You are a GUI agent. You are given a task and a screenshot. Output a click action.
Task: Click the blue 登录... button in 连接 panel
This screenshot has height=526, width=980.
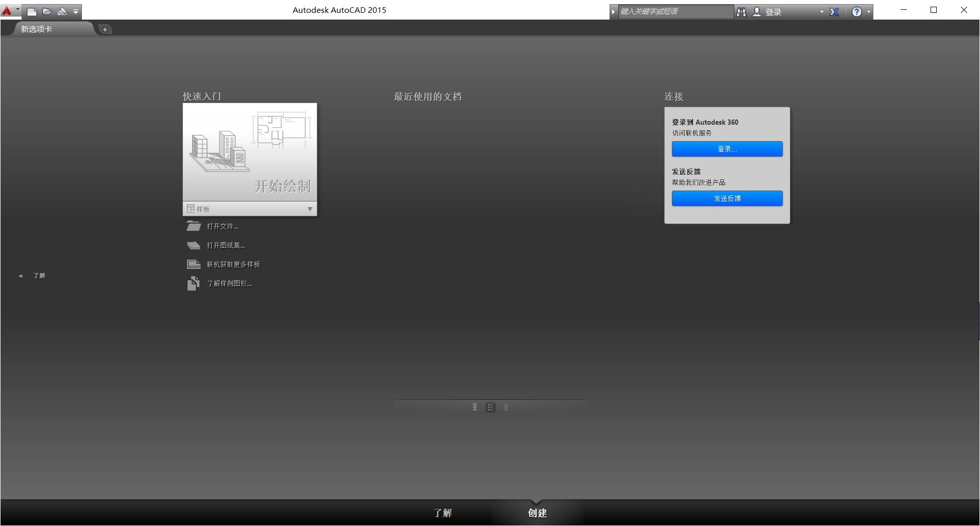[727, 149]
